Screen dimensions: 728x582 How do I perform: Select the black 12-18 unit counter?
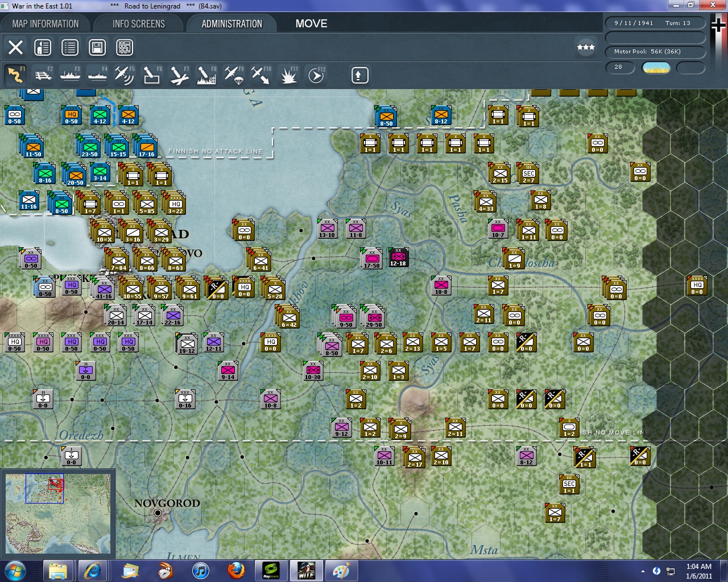398,258
